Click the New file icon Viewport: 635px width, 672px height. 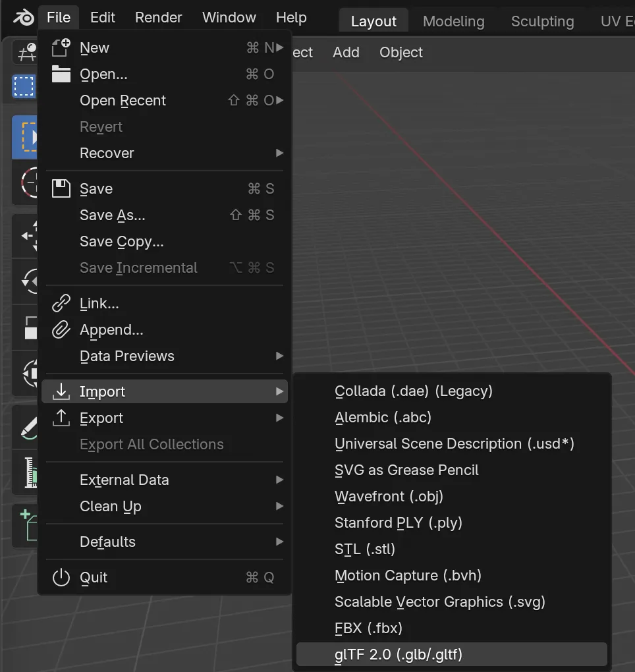click(61, 47)
